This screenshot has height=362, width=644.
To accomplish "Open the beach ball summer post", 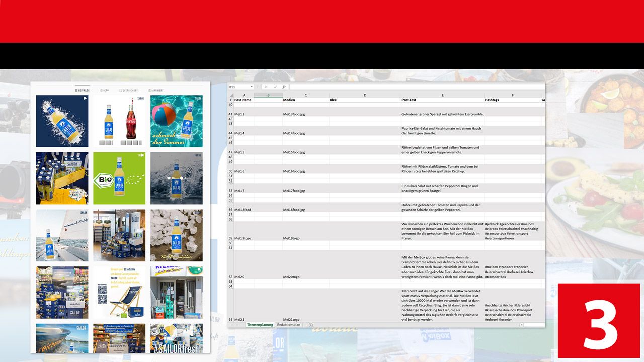I will [x=177, y=121].
